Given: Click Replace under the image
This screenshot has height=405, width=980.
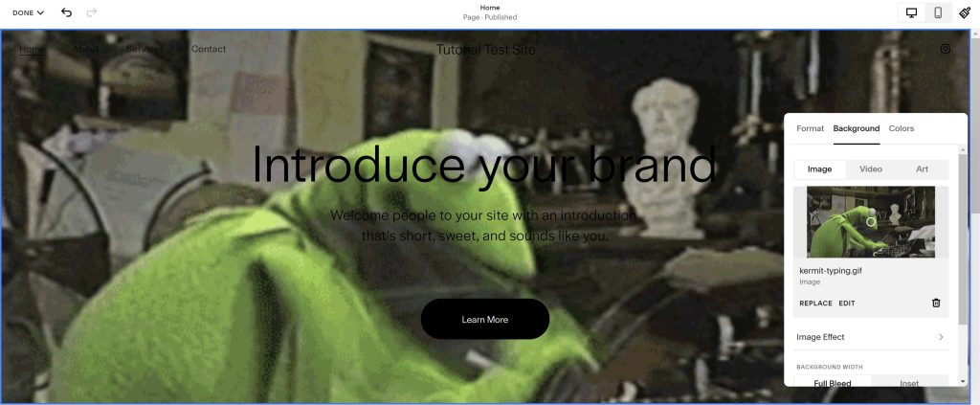Looking at the screenshot, I should point(815,304).
